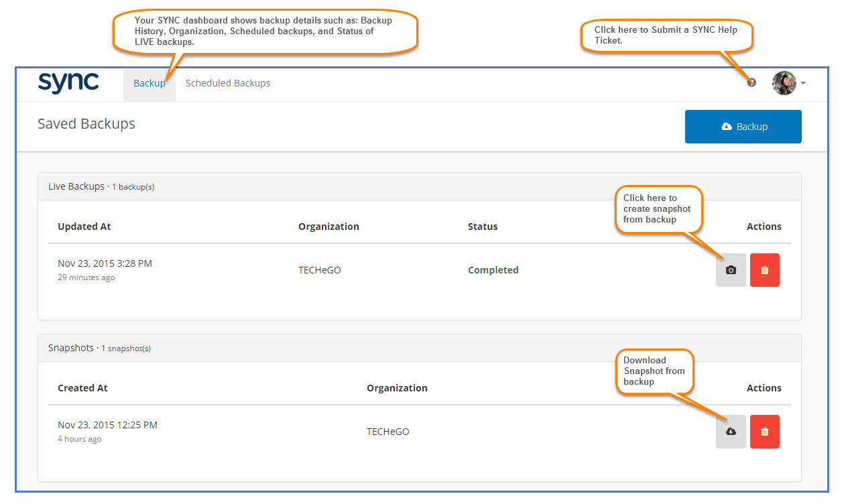Click the Status column header
844x504 pixels.
pos(482,227)
